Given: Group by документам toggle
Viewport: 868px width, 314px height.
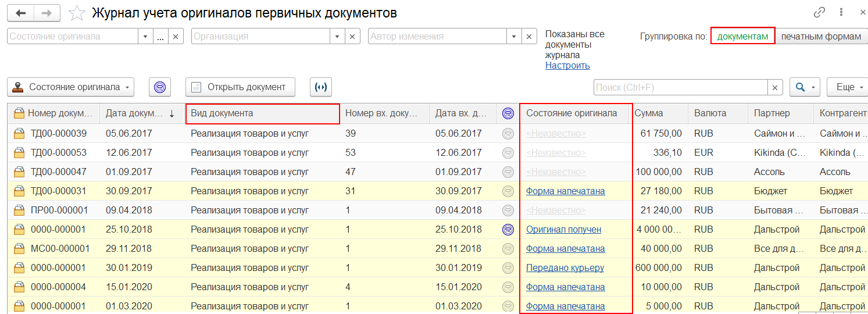Looking at the screenshot, I should click(742, 36).
